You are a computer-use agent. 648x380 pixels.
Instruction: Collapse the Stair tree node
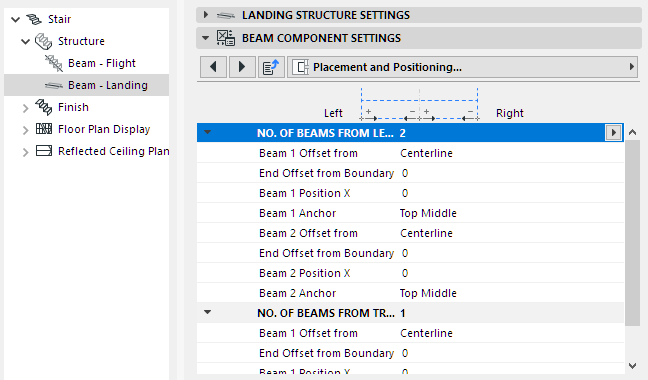click(x=16, y=19)
